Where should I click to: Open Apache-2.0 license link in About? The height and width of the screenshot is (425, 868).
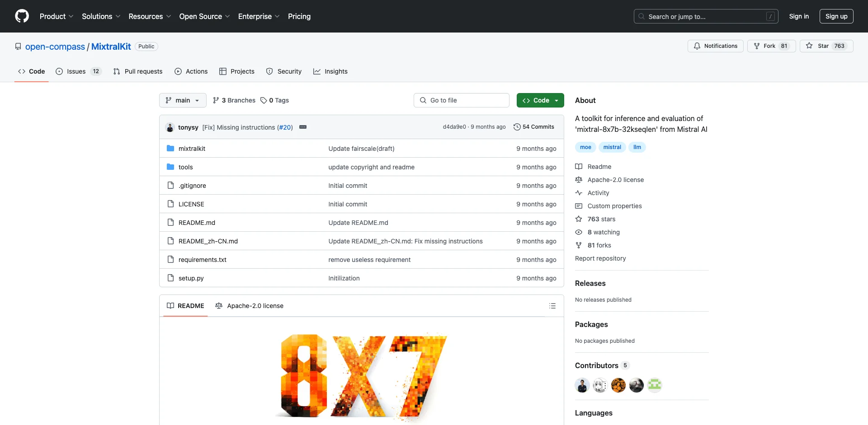tap(609, 180)
